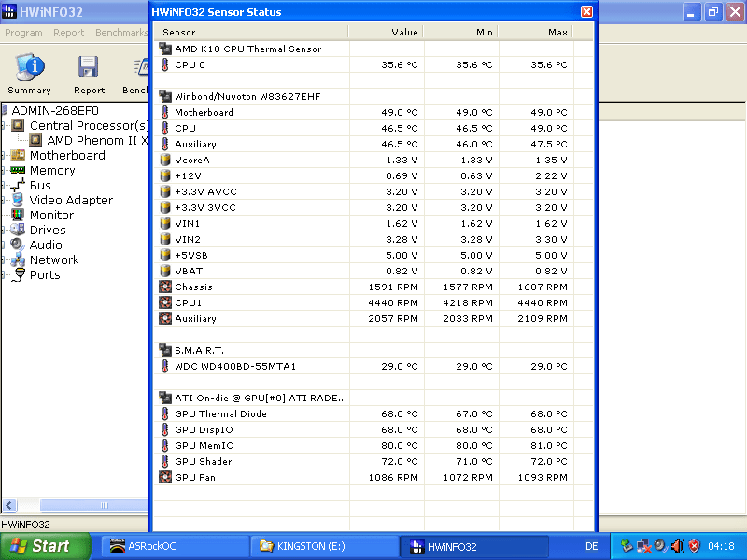Expand the Memory tree node
The width and height of the screenshot is (747, 560).
pos(4,171)
